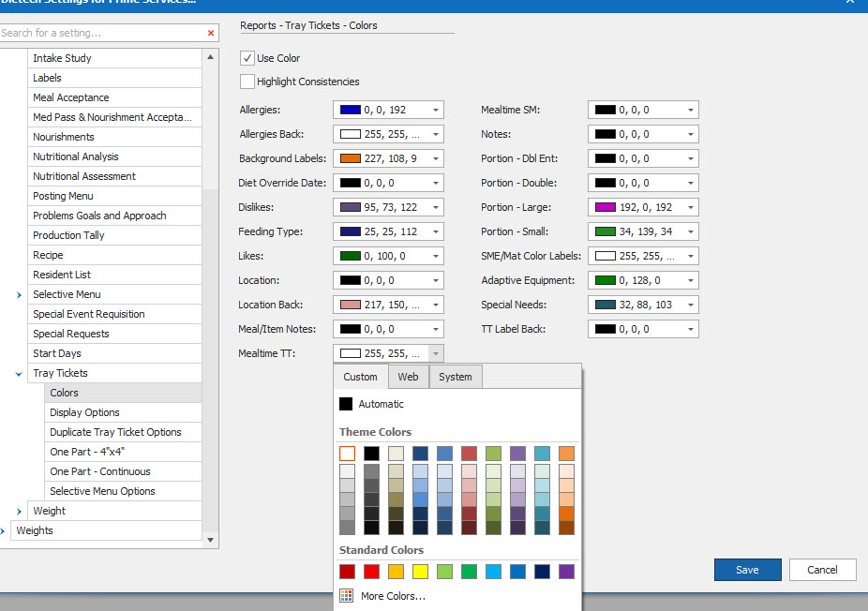Viewport: 868px width, 611px height.
Task: Open the Allergies color dropdown
Action: [x=436, y=111]
